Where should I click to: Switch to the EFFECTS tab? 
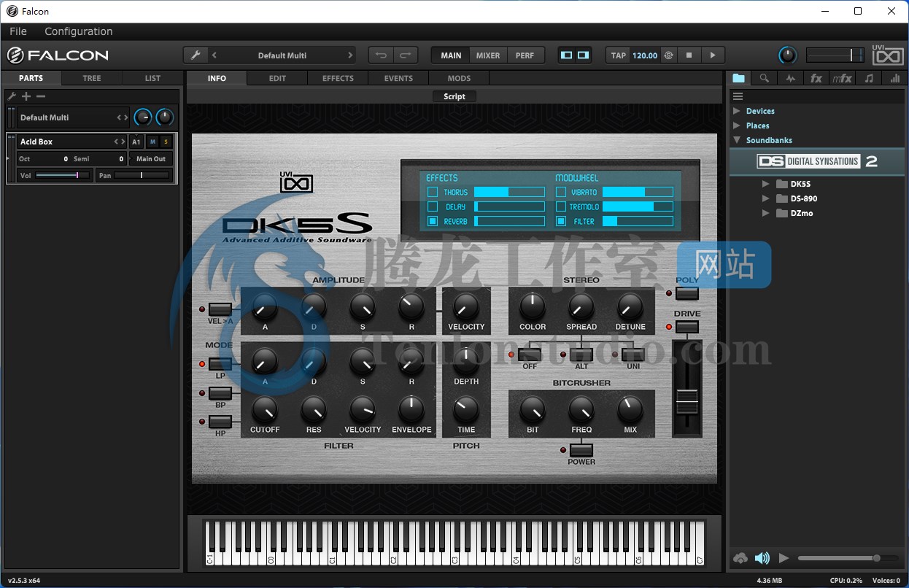[338, 78]
